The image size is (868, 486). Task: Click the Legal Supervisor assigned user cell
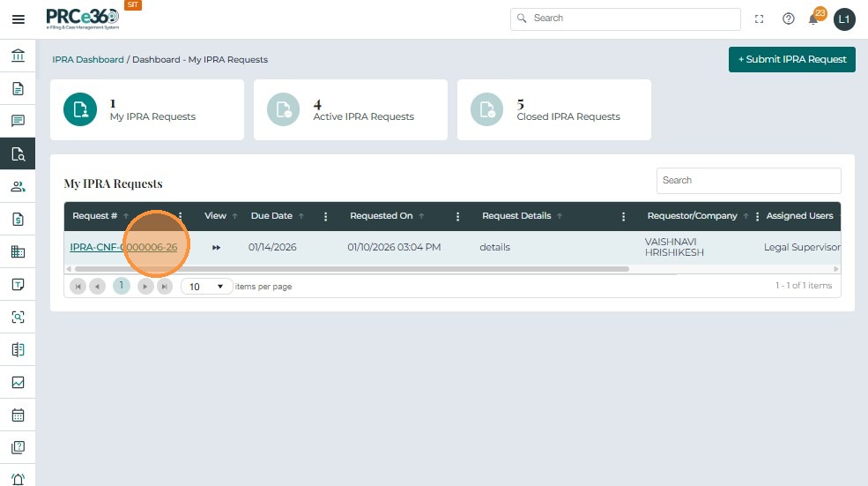(802, 247)
